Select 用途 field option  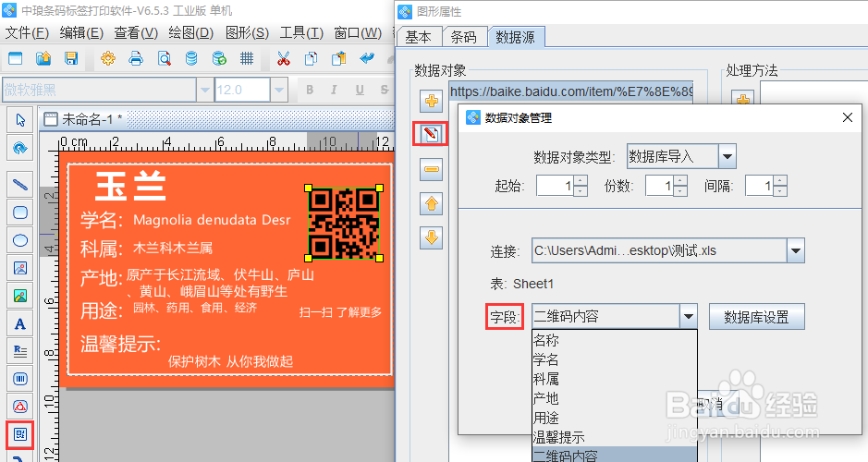pyautogui.click(x=614, y=418)
